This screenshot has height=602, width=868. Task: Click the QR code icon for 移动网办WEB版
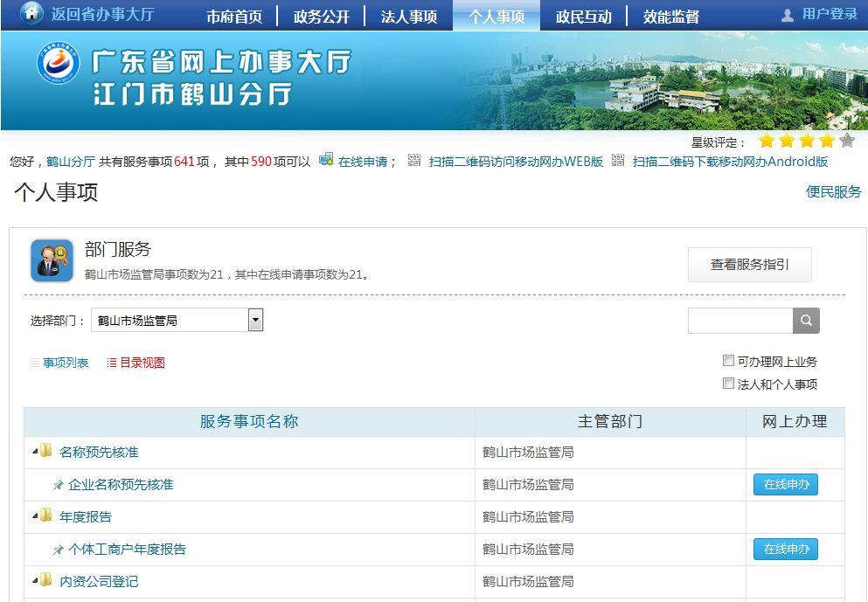coord(414,160)
